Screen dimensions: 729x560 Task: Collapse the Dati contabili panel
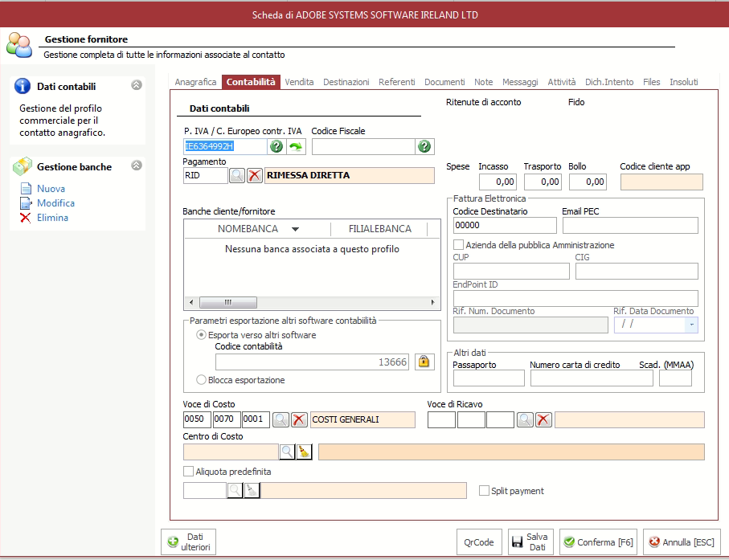point(136,85)
